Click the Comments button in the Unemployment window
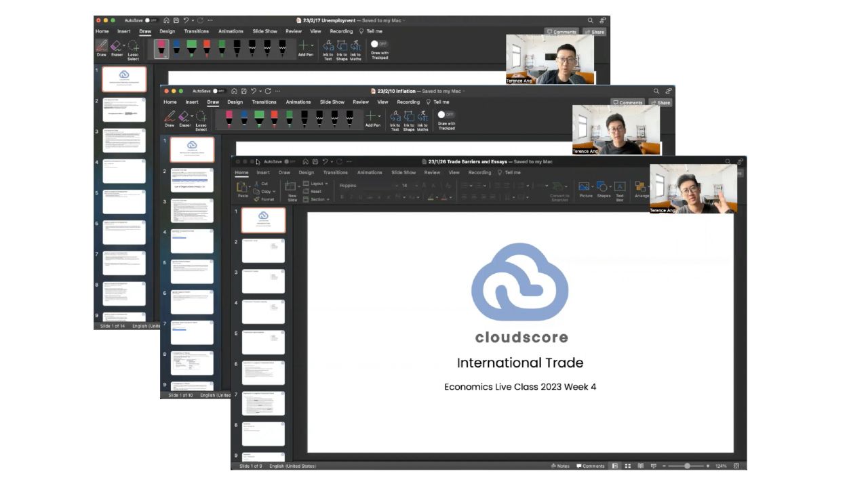This screenshot has height=488, width=868. [561, 32]
